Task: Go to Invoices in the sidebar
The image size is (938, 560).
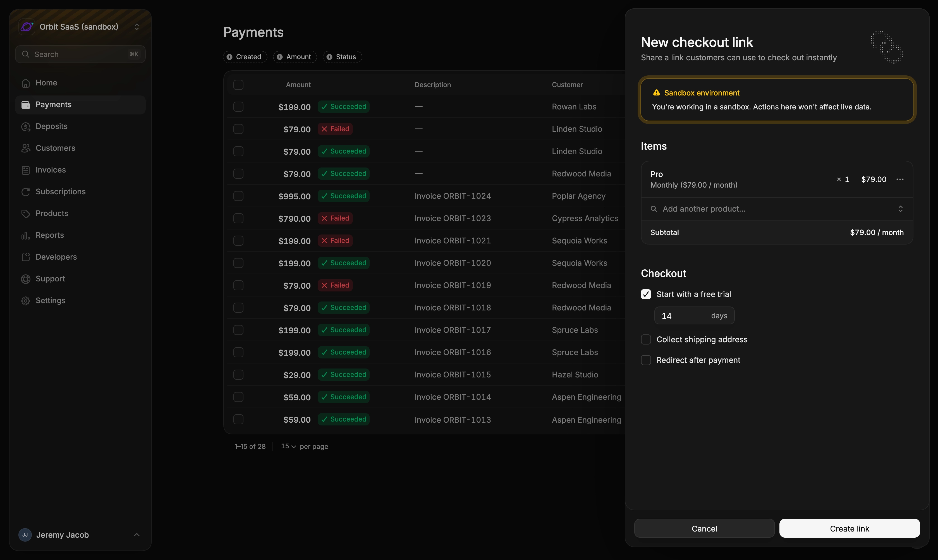Action: (80, 170)
